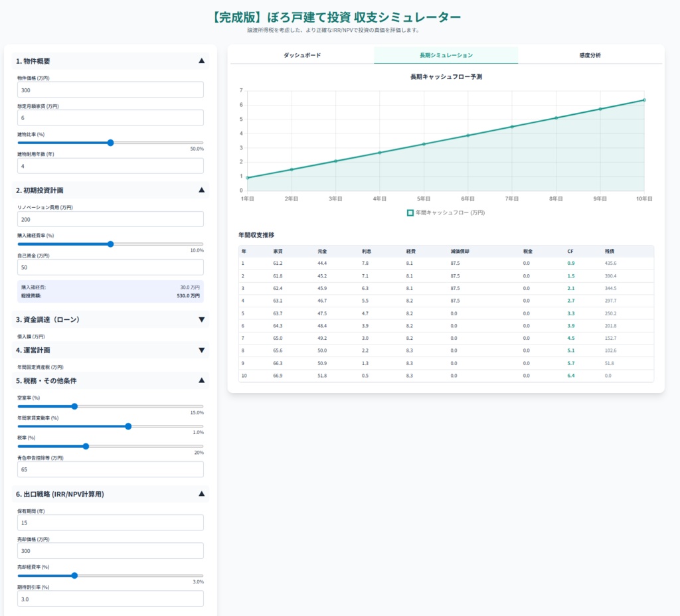The image size is (680, 616).
Task: Switch to the ダッシュボード tab
Action: click(302, 55)
